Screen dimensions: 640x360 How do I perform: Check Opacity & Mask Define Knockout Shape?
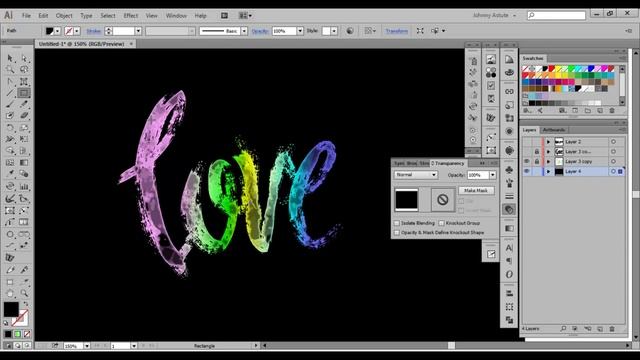coord(397,233)
